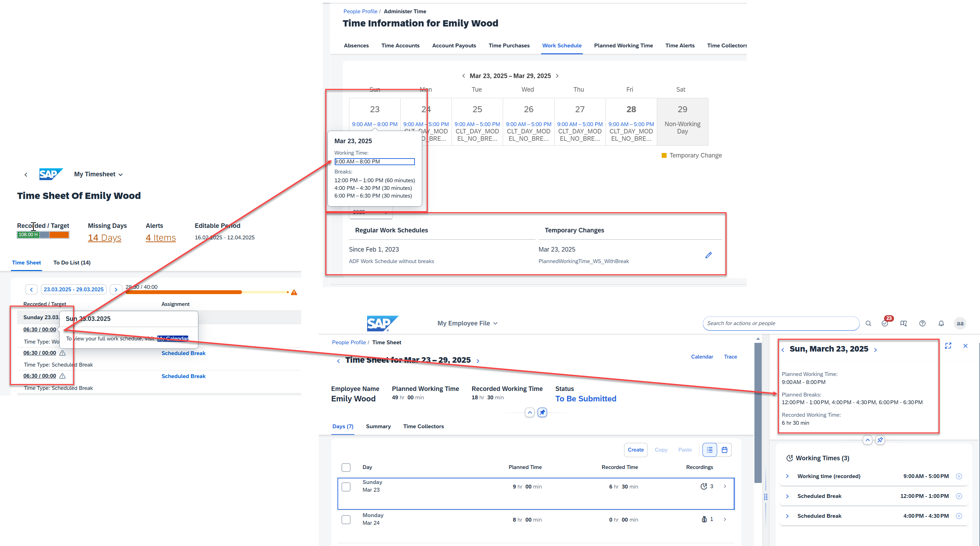The height and width of the screenshot is (546, 980).
Task: Click warning icon beside second Scheduled Break row
Action: pyautogui.click(x=62, y=376)
